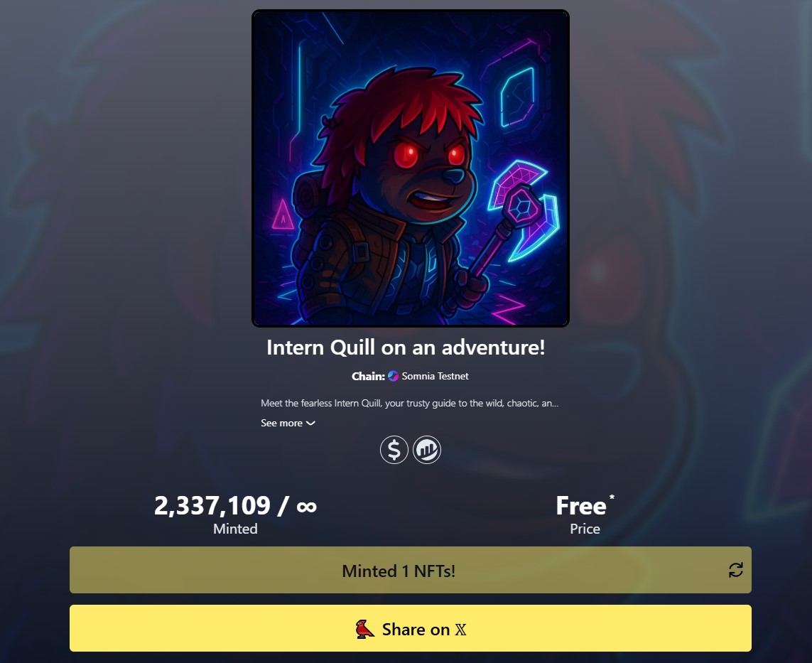This screenshot has width=812, height=663.
Task: Click the red bird icon on share button
Action: pos(364,630)
